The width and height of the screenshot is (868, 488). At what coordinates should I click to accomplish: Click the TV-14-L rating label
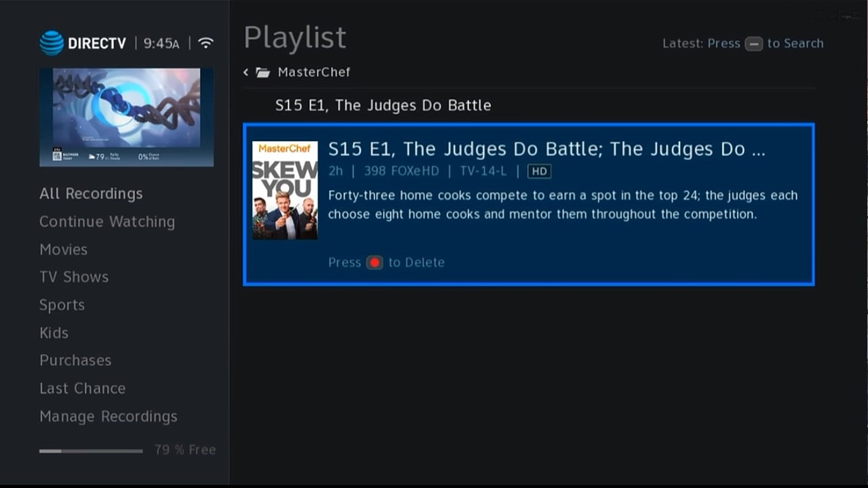point(484,171)
